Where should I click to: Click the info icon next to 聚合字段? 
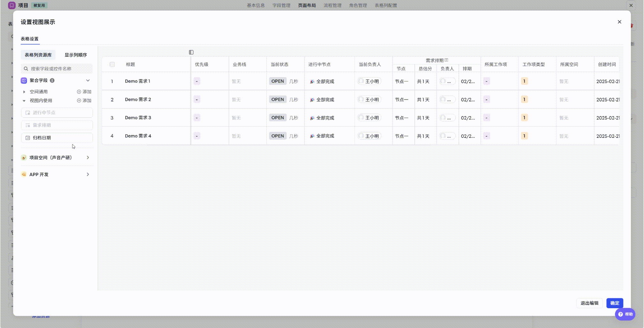point(52,80)
